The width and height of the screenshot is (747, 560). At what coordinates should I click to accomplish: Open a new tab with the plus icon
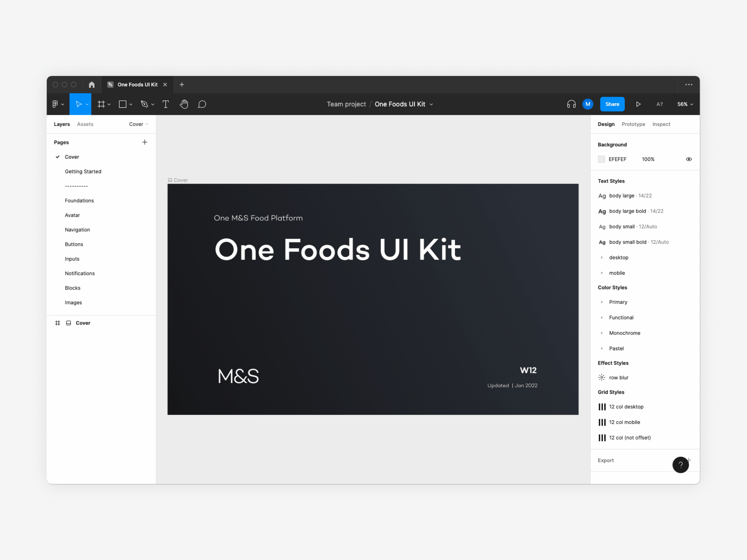[x=182, y=84]
